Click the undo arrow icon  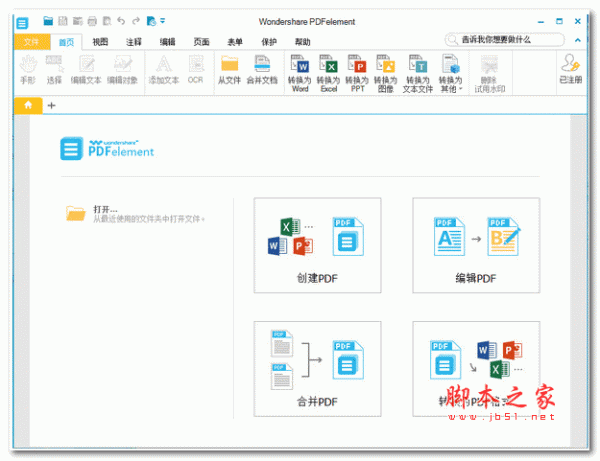[x=121, y=21]
